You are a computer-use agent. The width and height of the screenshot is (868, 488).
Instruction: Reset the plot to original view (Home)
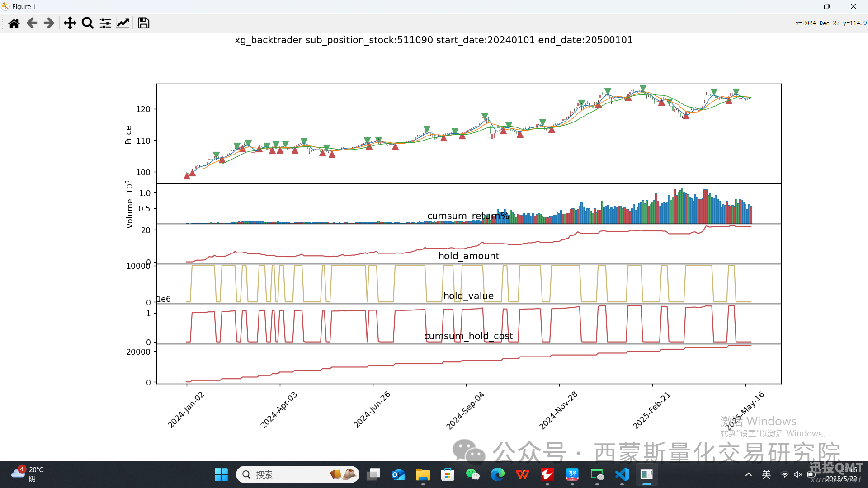(x=14, y=23)
